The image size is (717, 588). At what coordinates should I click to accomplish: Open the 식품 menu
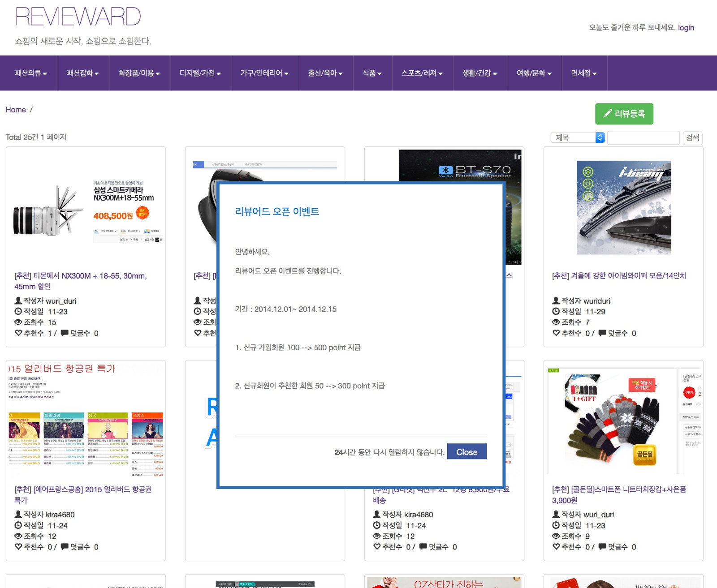click(372, 73)
